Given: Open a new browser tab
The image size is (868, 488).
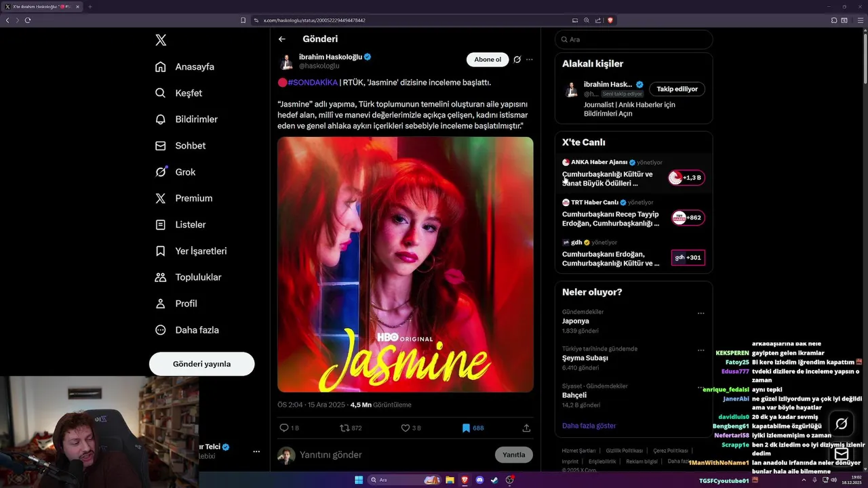Looking at the screenshot, I should pyautogui.click(x=90, y=7).
